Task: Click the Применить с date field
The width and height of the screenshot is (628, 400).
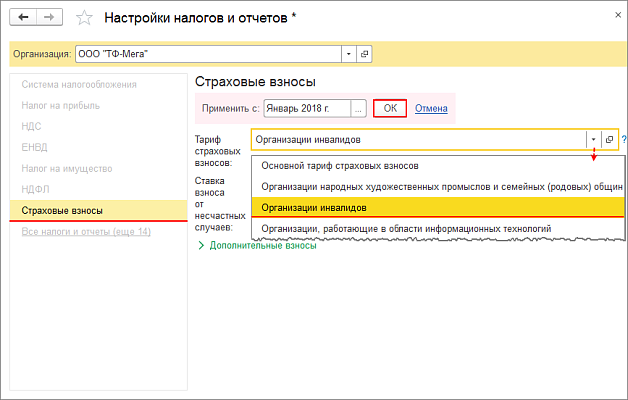Action: coord(305,108)
